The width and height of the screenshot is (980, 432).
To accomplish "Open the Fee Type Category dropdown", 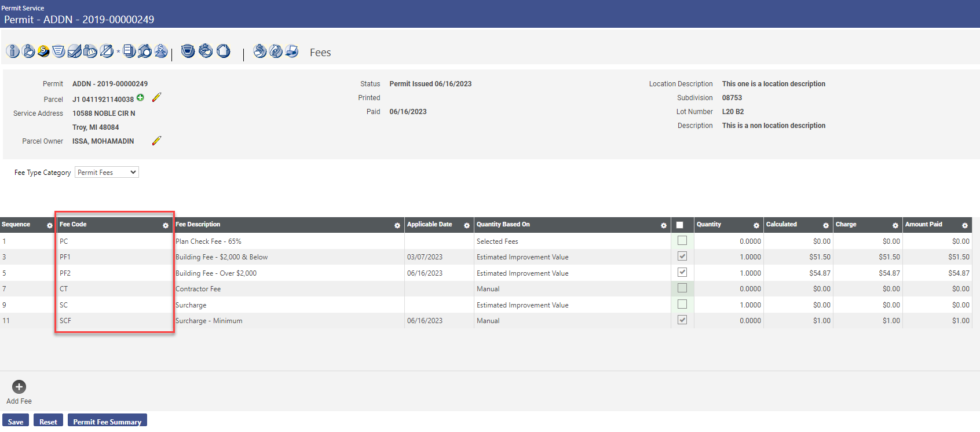I will (x=107, y=172).
